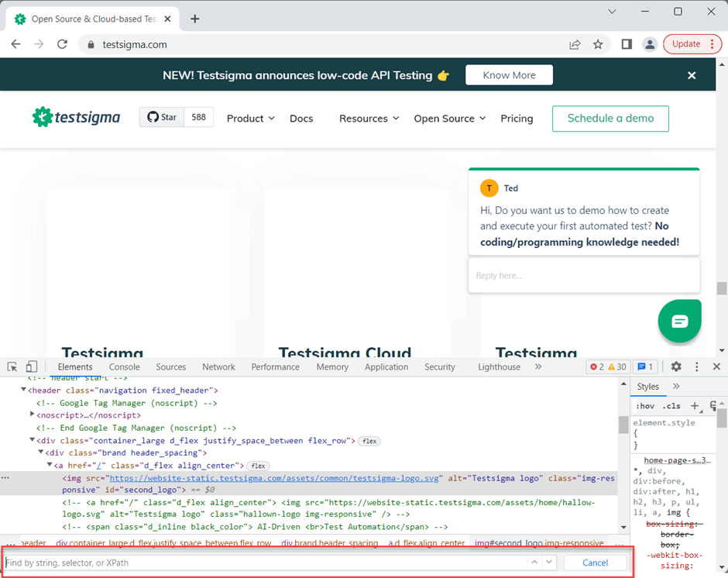This screenshot has width=728, height=578.
Task: Open the Open Source dropdown menu
Action: (450, 119)
